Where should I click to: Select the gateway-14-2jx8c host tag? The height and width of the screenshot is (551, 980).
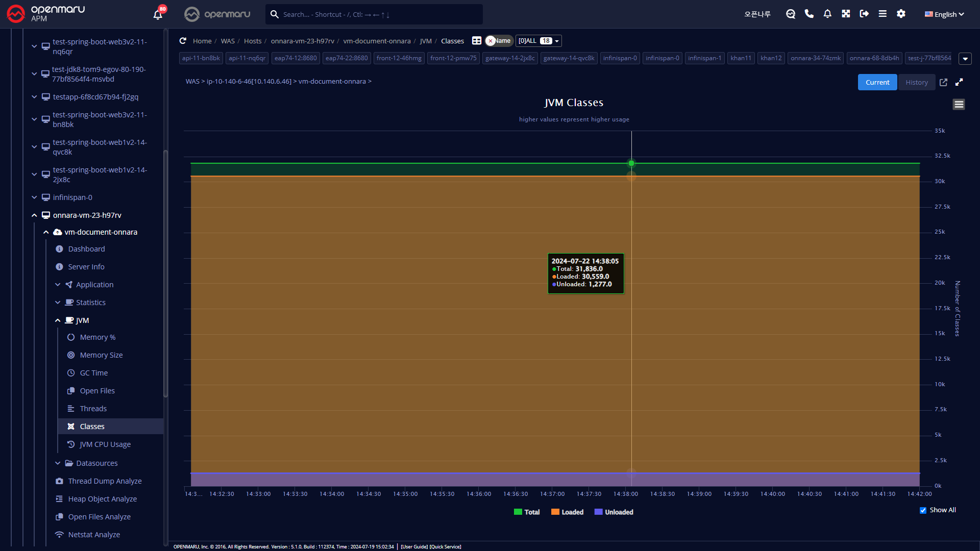509,58
